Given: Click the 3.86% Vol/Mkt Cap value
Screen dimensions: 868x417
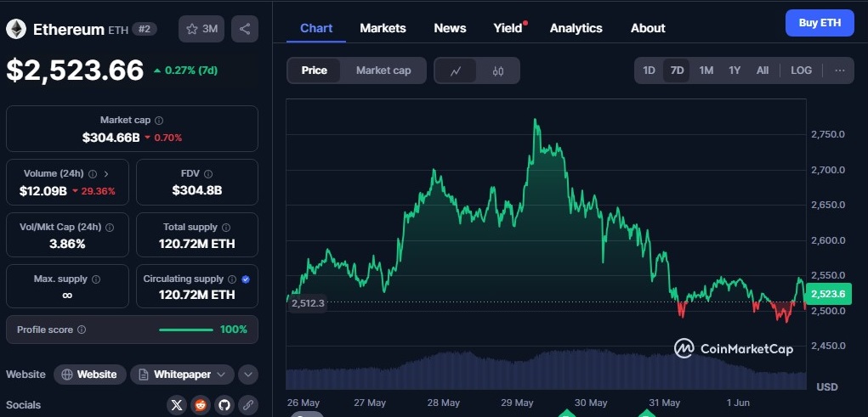Looking at the screenshot, I should 67,244.
